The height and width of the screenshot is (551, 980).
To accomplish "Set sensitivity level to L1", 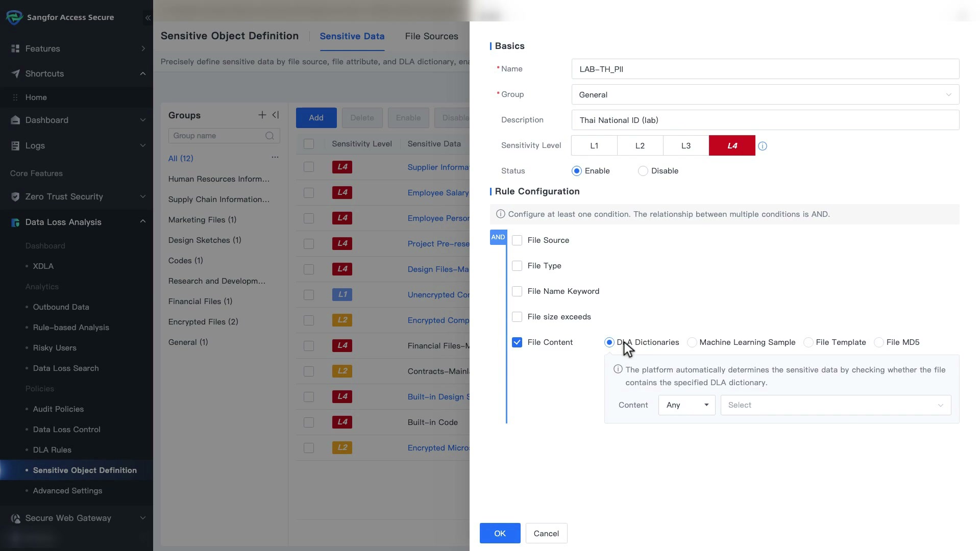I will point(594,145).
